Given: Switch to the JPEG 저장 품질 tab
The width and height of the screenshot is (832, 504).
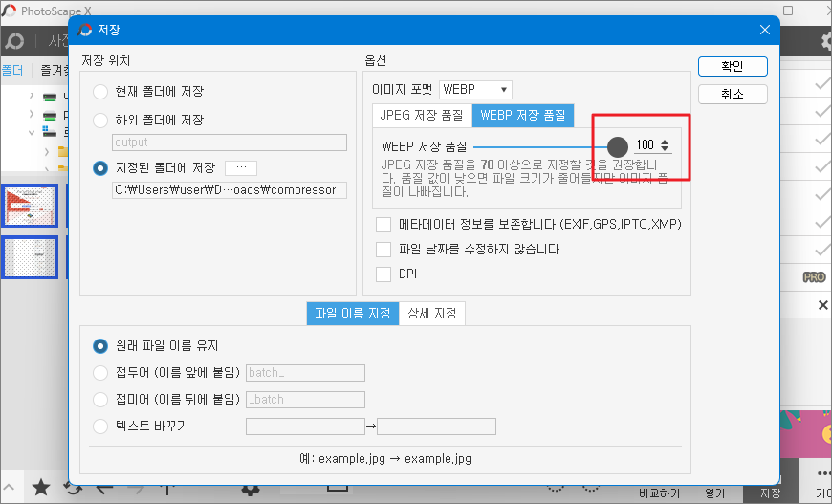Looking at the screenshot, I should point(421,116).
